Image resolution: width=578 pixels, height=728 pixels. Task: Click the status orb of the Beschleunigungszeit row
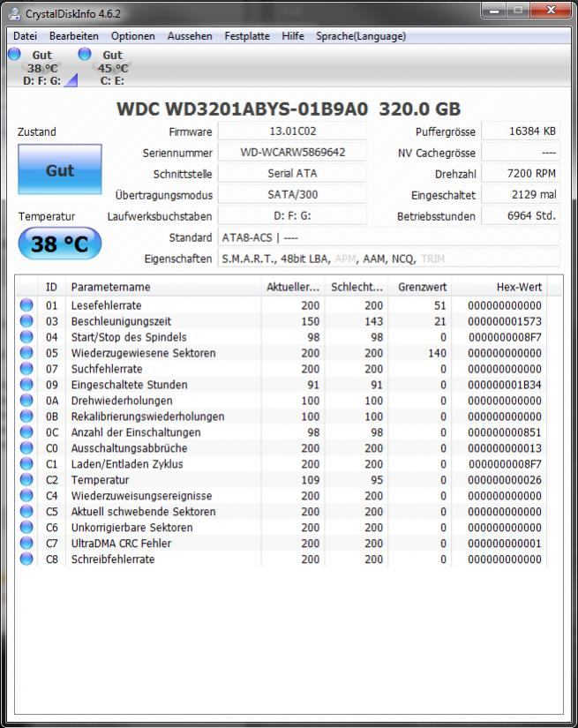[x=26, y=321]
